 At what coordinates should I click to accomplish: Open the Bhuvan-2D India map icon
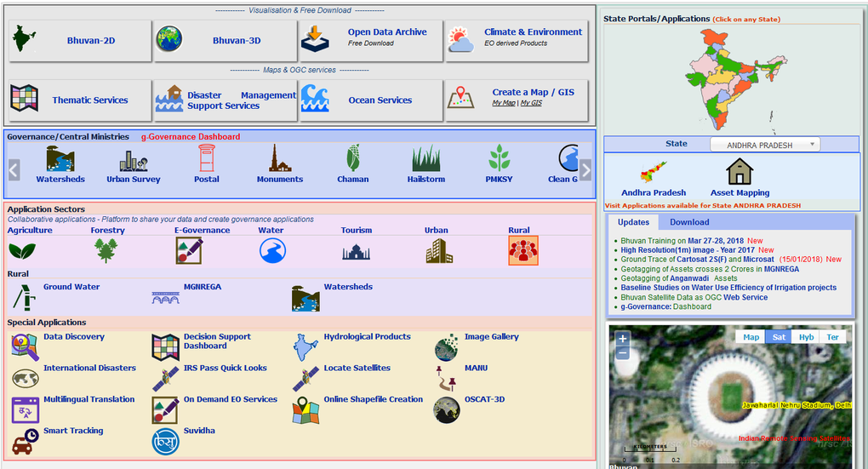click(24, 39)
